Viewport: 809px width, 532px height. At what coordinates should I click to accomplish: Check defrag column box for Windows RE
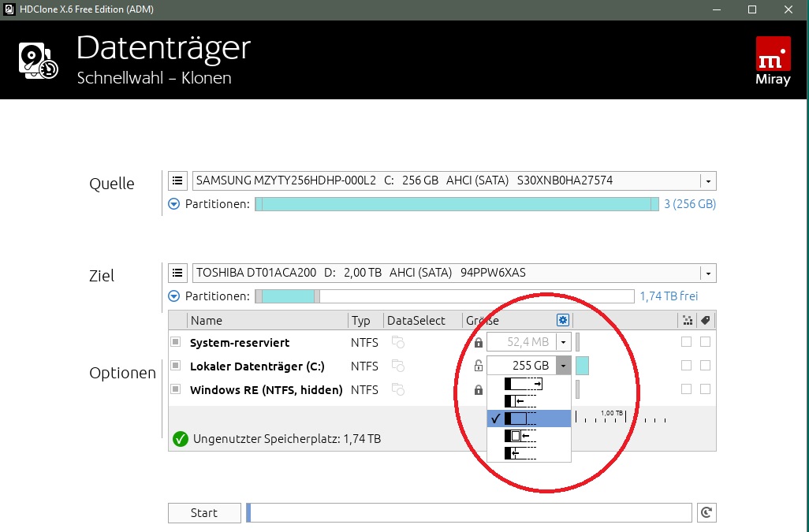tap(686, 389)
